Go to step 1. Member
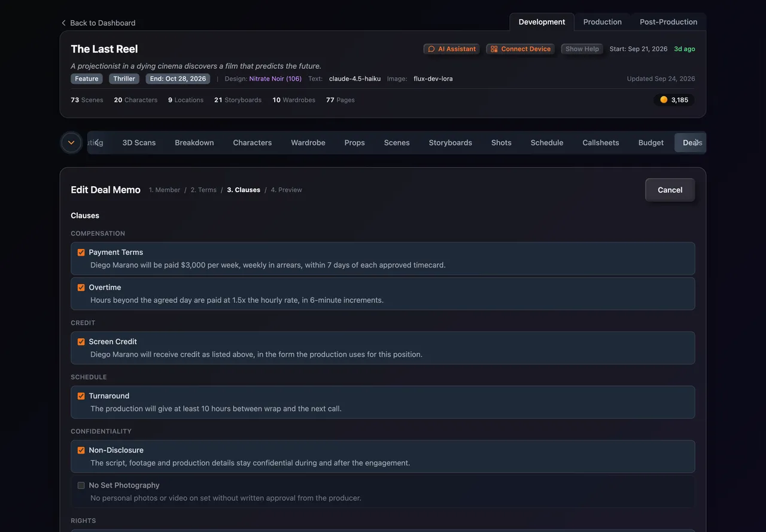Image resolution: width=766 pixels, height=532 pixels. 165,190
